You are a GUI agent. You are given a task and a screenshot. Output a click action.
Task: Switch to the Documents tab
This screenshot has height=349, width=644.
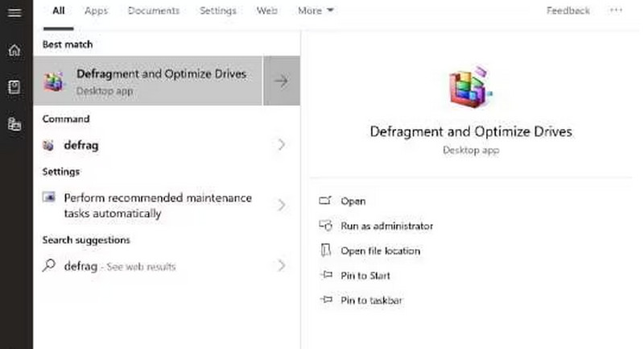153,11
